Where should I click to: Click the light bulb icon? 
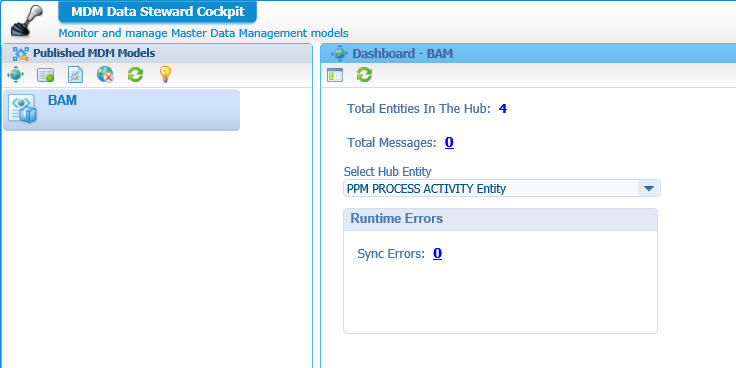[x=165, y=74]
